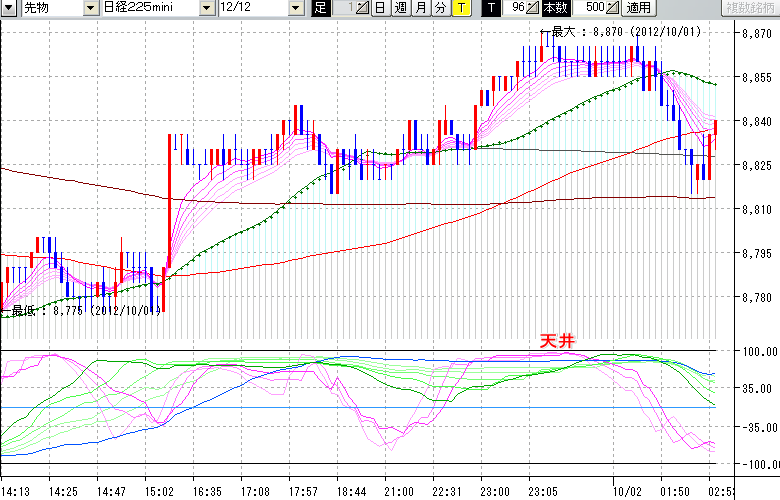Open the 12/12 contract month dropdown
780x500 pixels.
pos(294,8)
